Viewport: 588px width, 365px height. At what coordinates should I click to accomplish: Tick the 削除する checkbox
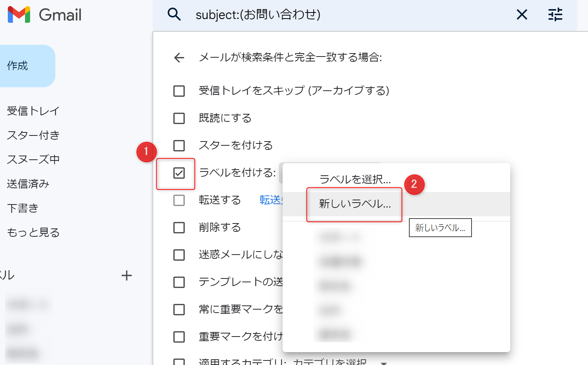click(179, 228)
